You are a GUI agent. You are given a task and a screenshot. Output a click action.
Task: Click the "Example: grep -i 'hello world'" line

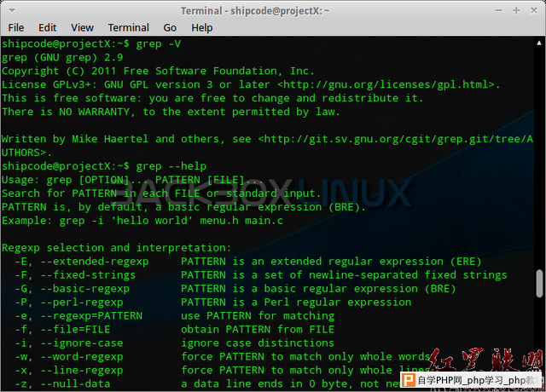tap(142, 221)
